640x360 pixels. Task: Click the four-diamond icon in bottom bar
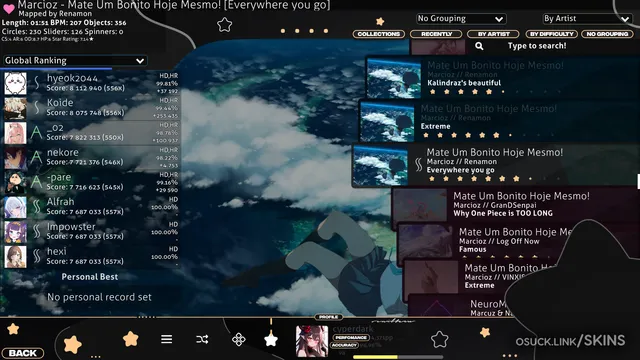click(x=238, y=340)
